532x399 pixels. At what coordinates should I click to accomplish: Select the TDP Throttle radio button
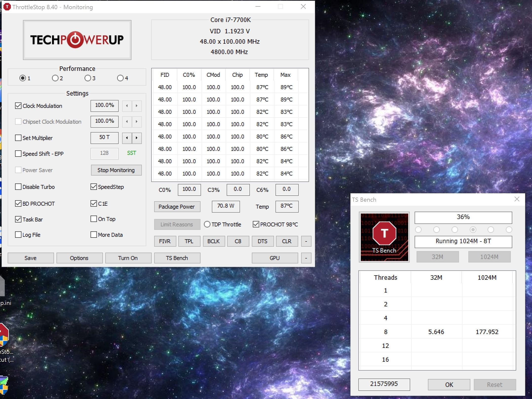(207, 224)
